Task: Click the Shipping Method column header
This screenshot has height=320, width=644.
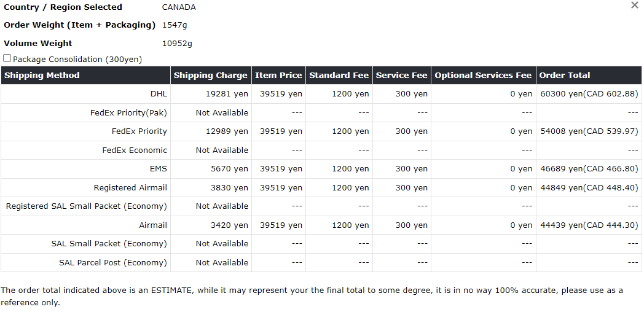Action: (x=42, y=76)
